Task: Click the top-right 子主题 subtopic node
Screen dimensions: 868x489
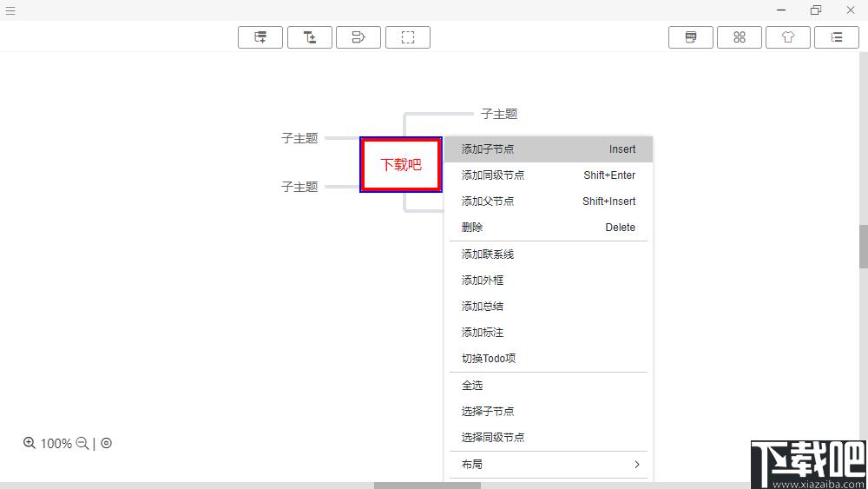Action: 499,114
